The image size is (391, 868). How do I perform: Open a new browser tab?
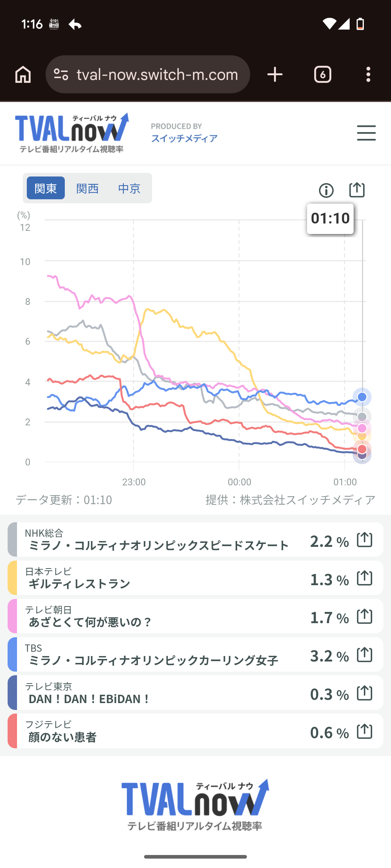(275, 75)
